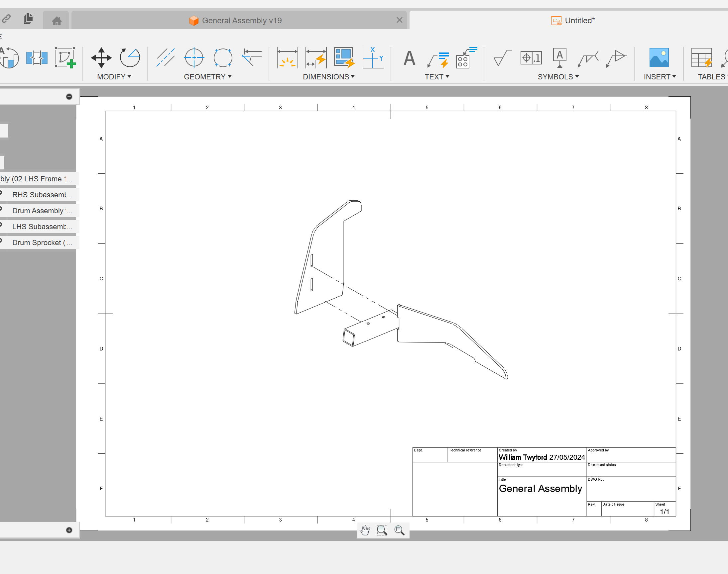Open the INSERT dropdown menu
728x574 pixels.
pos(660,77)
